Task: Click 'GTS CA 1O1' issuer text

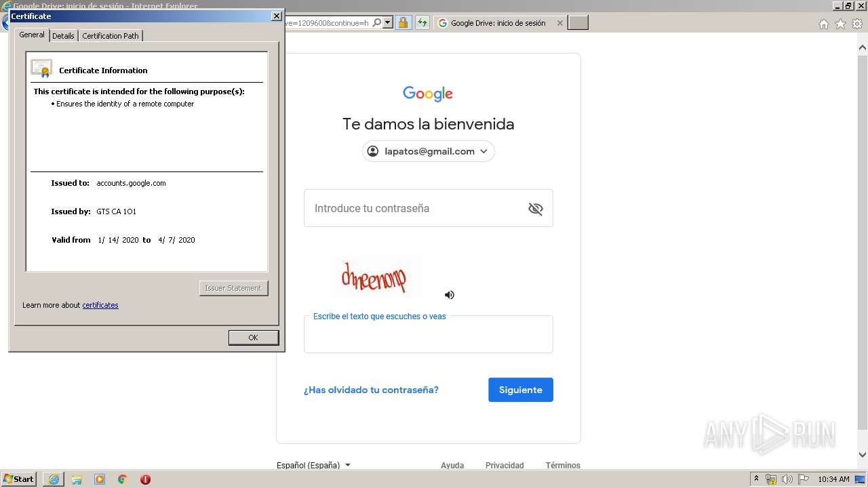Action: coord(117,211)
